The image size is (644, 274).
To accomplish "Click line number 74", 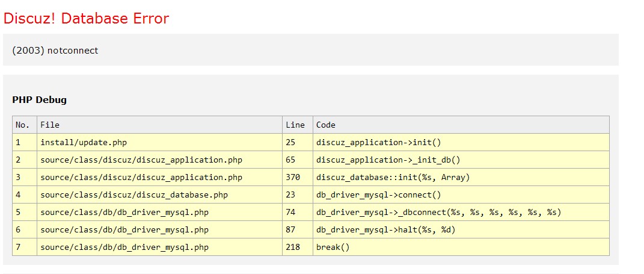I will pyautogui.click(x=298, y=213).
